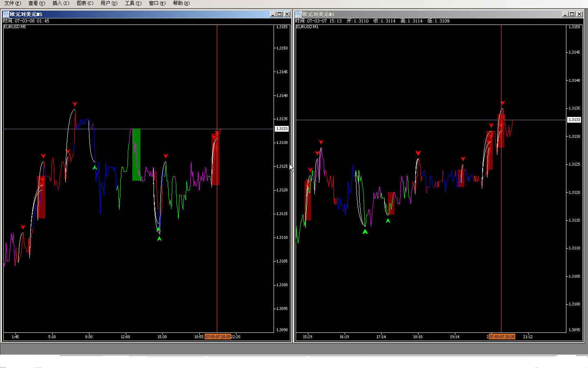
Task: Click the 16:19 time axis label
Action: point(344,337)
